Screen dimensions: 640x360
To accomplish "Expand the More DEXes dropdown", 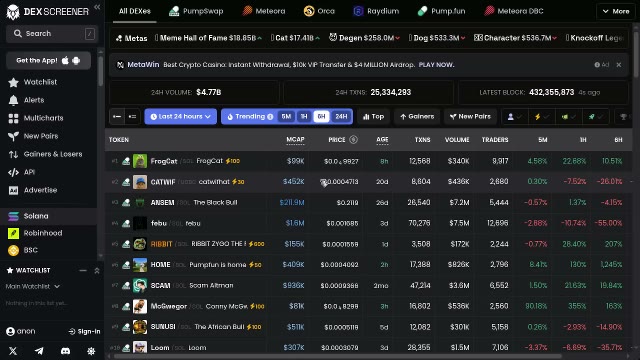I will [x=616, y=11].
